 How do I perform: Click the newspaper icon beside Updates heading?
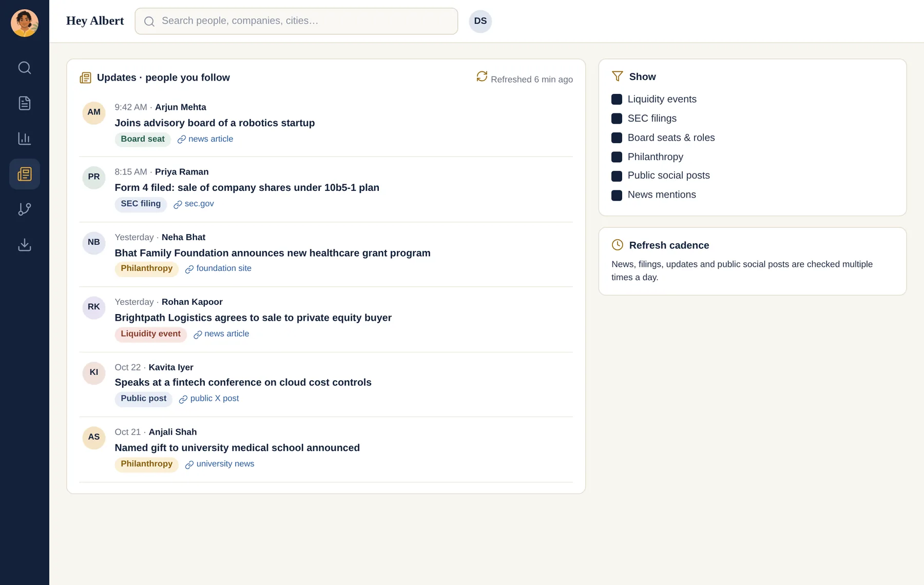[86, 77]
